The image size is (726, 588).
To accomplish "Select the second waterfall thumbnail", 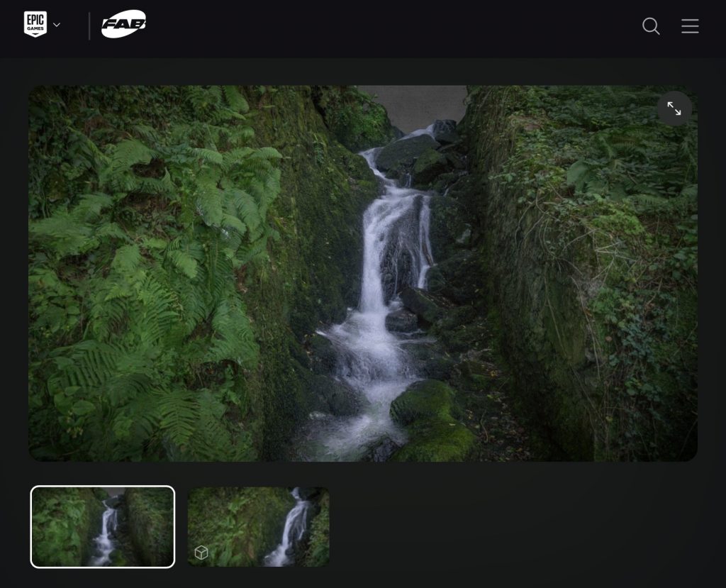I will click(x=259, y=526).
